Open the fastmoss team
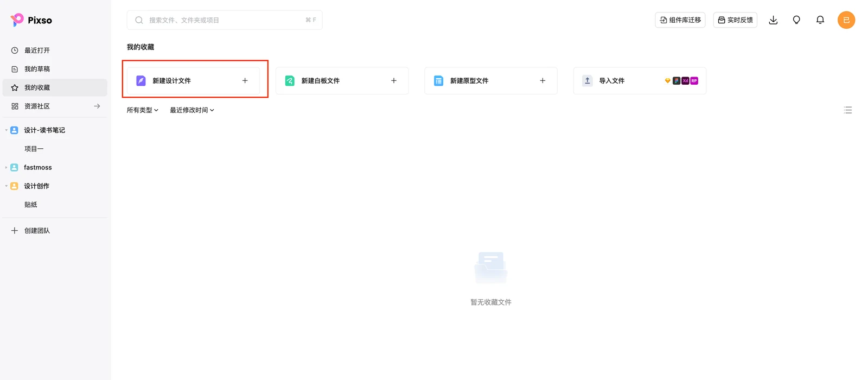 38,168
